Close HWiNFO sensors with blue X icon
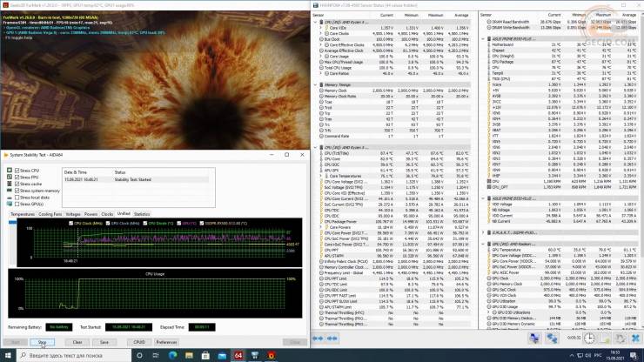The image size is (644, 362). pyautogui.click(x=635, y=339)
